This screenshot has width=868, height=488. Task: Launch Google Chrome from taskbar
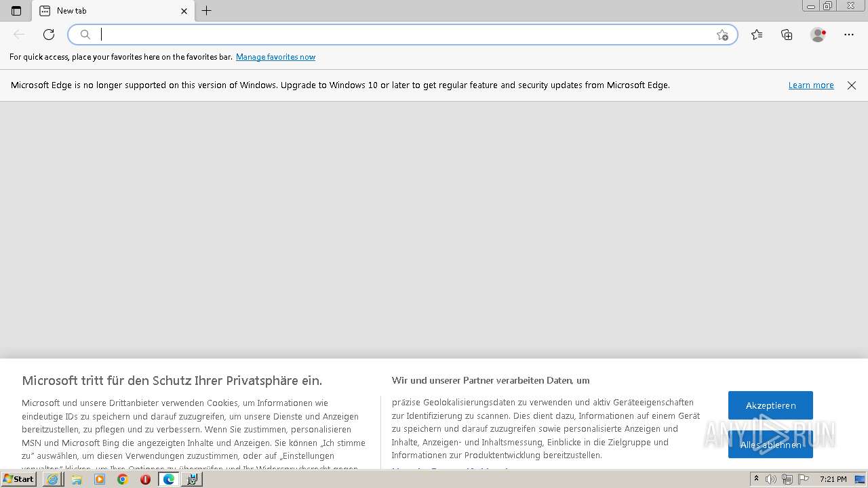[x=123, y=479]
